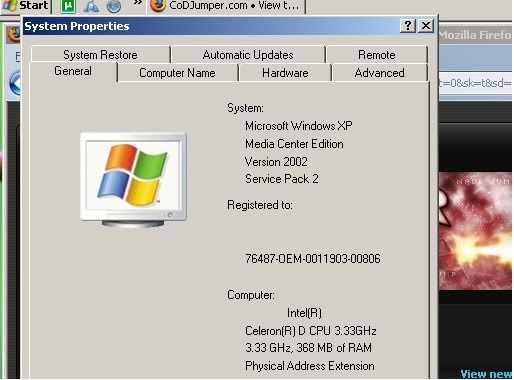Switch to the System Restore tab
Image resolution: width=514 pixels, height=380 pixels.
pos(100,55)
